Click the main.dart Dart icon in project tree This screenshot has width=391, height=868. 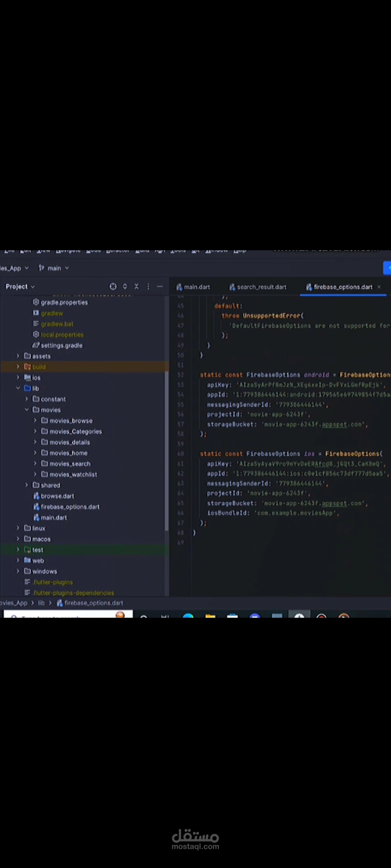36,518
